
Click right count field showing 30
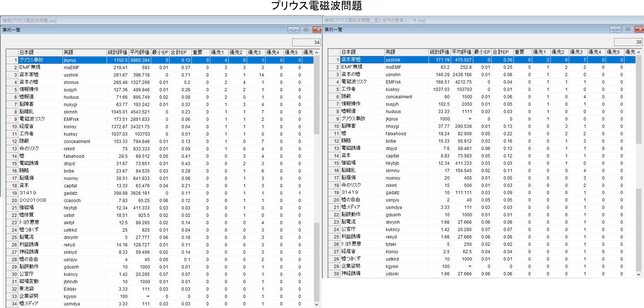[628, 42]
